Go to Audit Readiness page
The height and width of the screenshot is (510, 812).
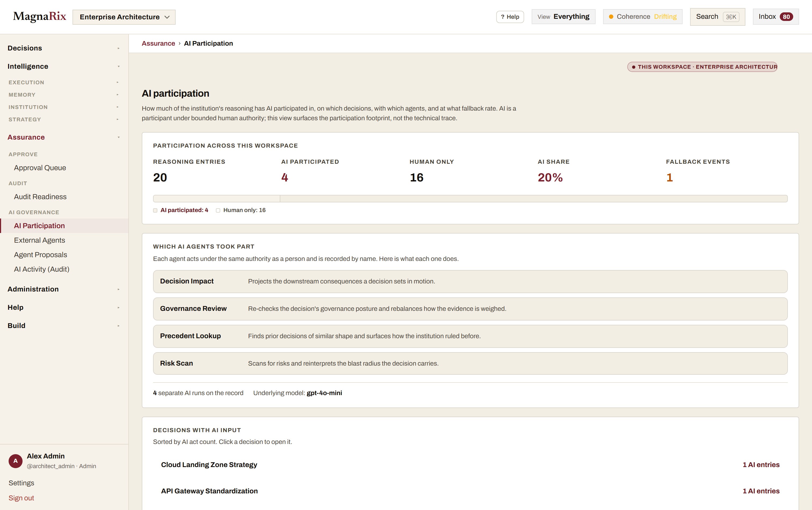point(40,196)
